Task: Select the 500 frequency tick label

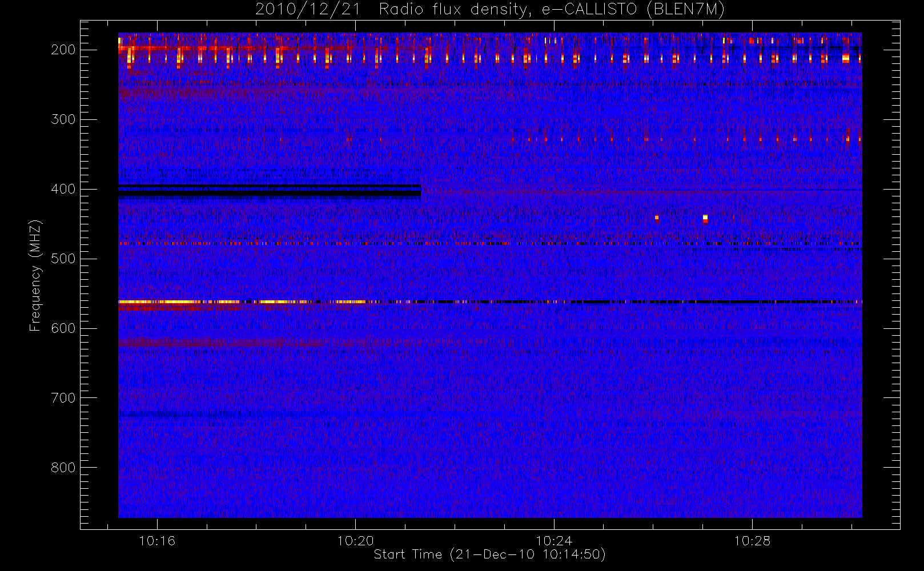Action: click(63, 259)
